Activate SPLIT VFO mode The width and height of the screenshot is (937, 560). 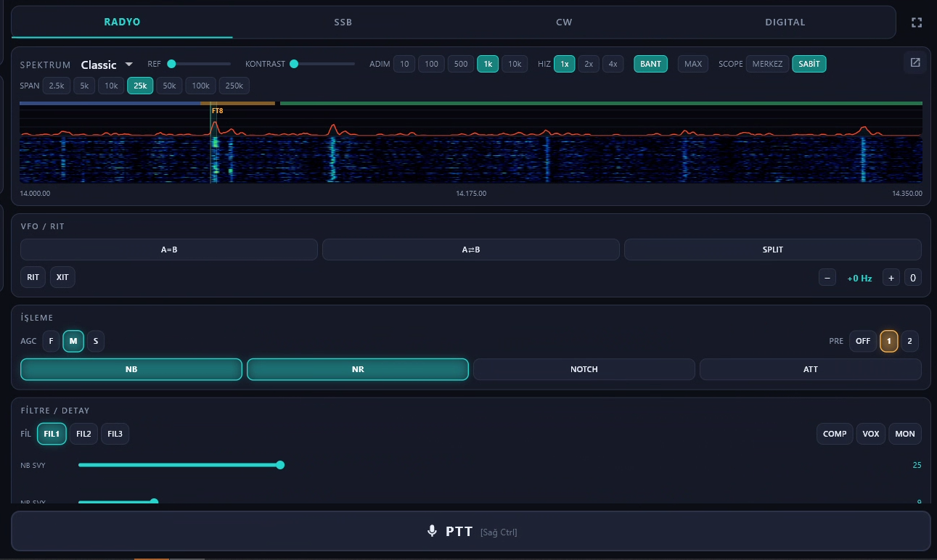click(x=773, y=250)
